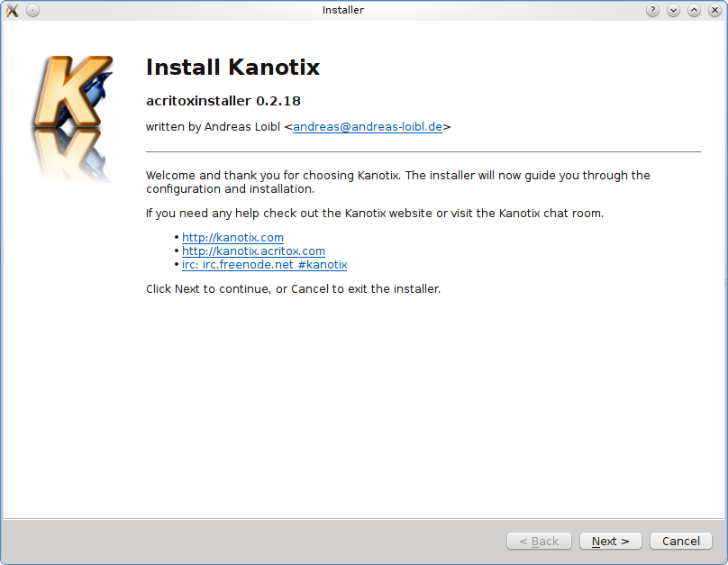Minimize the Installer window
This screenshot has width=728, height=565.
coord(673,10)
